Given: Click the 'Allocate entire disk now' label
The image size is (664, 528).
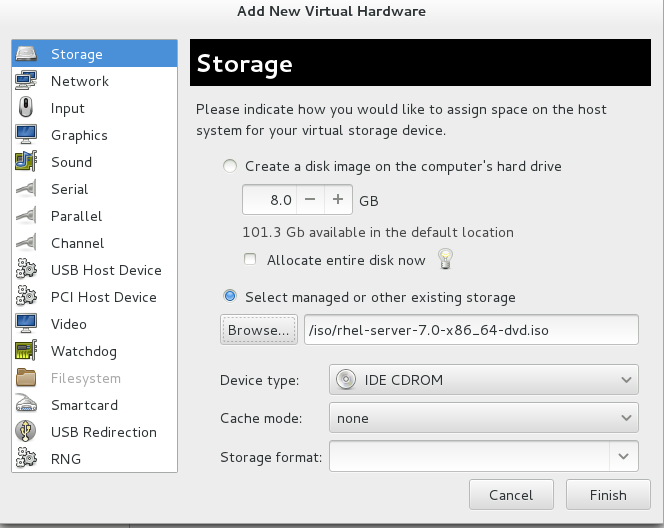Looking at the screenshot, I should (x=346, y=260).
